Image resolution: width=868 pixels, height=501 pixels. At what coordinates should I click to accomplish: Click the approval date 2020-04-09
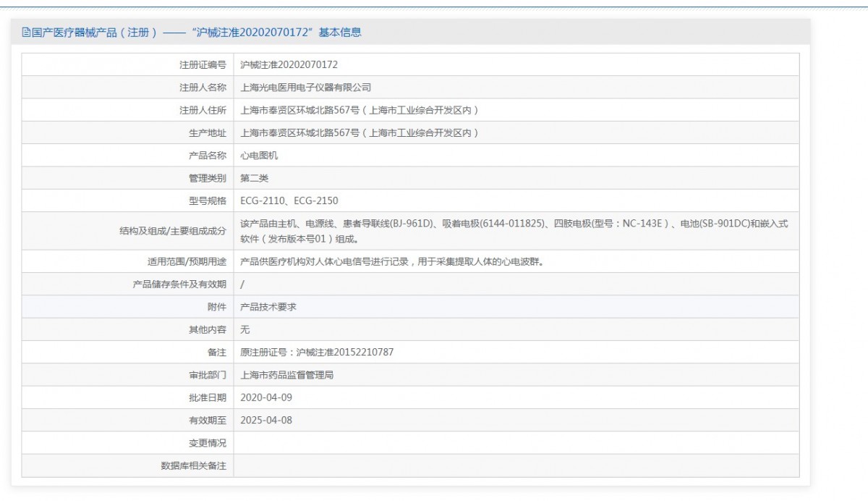click(x=266, y=397)
